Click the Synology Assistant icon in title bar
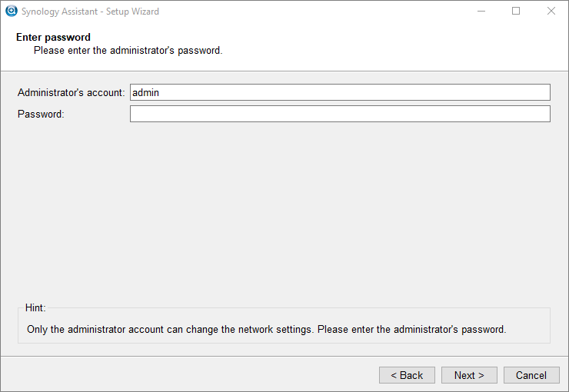Viewport: 569px width, 392px height. point(12,11)
